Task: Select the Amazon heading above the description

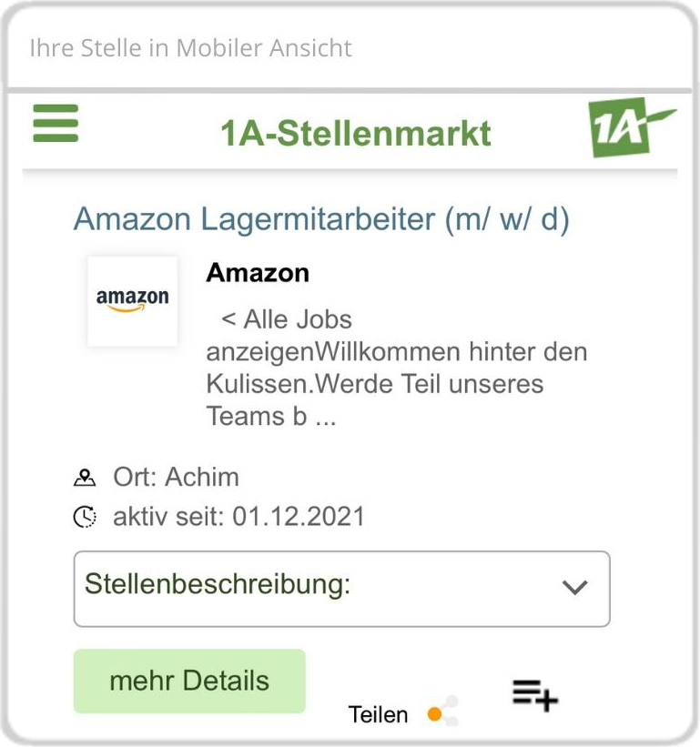Action: click(258, 273)
